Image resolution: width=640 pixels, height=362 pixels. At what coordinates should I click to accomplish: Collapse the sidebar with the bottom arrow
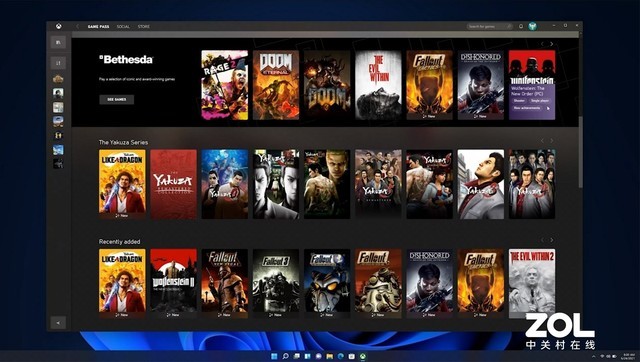tap(58, 323)
